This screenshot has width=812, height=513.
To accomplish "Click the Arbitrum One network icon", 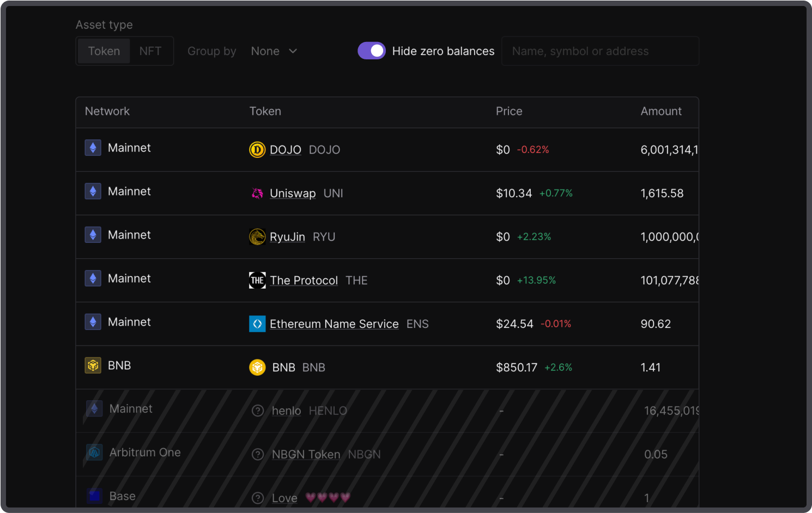I will (94, 452).
